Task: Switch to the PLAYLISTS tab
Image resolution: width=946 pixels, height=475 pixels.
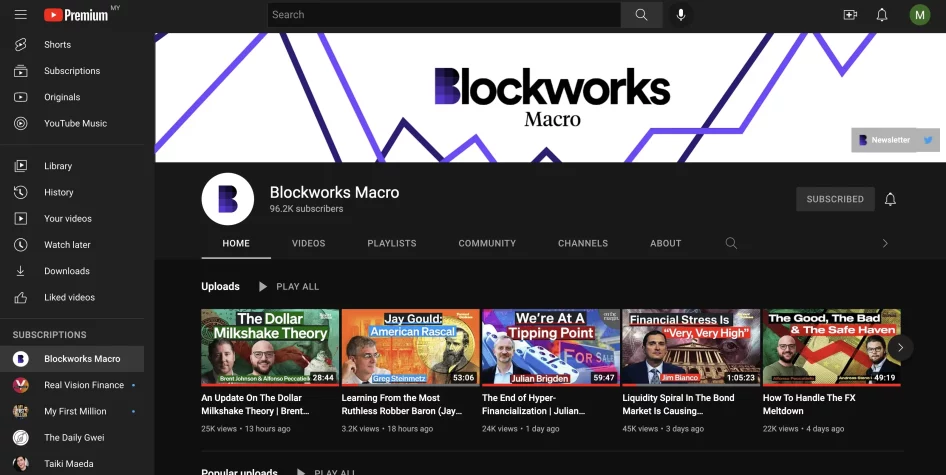Action: 392,243
